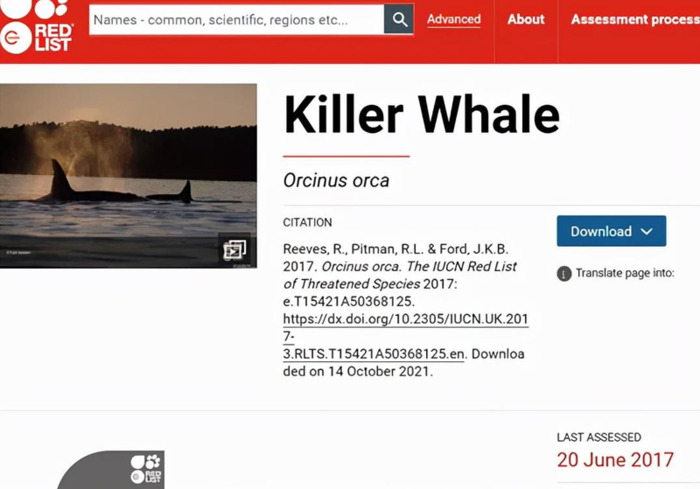Click the Translate page into option
The height and width of the screenshot is (489, 700).
click(x=625, y=273)
